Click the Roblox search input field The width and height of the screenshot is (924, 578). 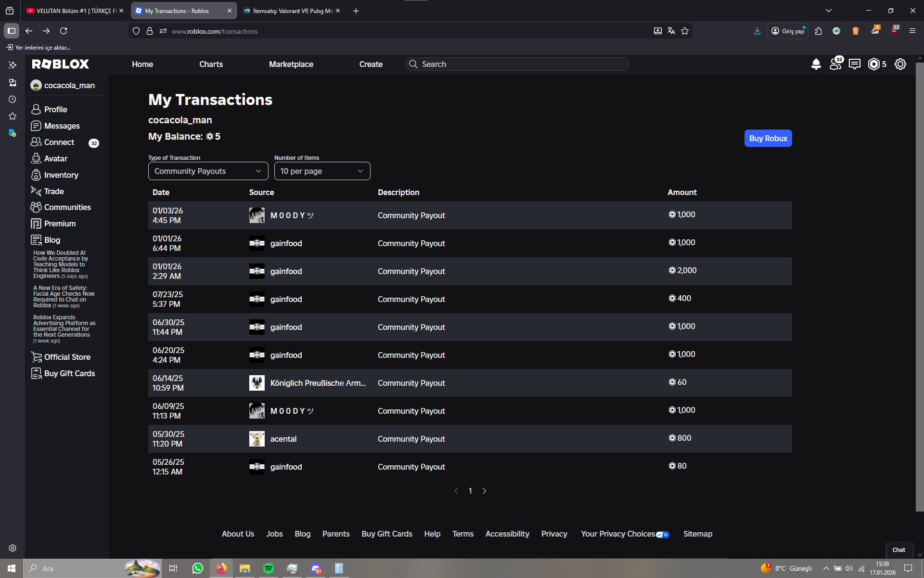[x=517, y=64]
